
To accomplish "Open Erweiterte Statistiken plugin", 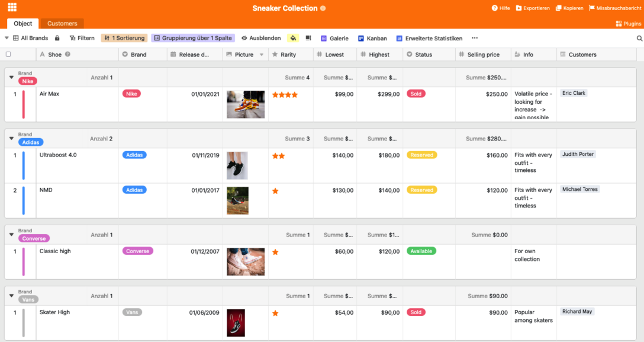I will coord(429,38).
